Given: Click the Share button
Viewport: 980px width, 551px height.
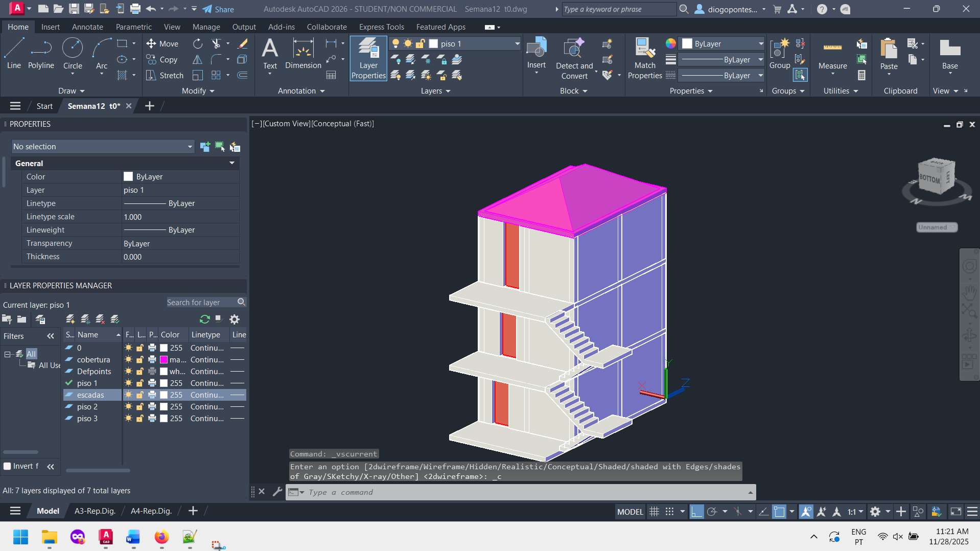Looking at the screenshot, I should point(218,9).
